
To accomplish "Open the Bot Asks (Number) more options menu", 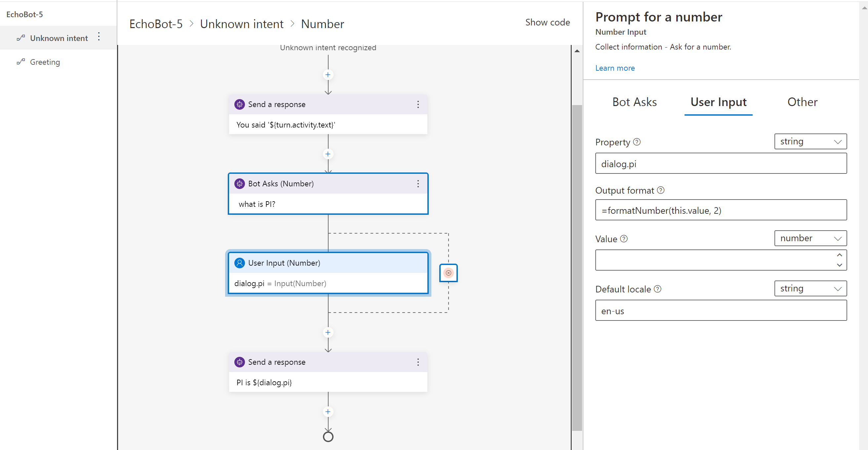I will (418, 184).
